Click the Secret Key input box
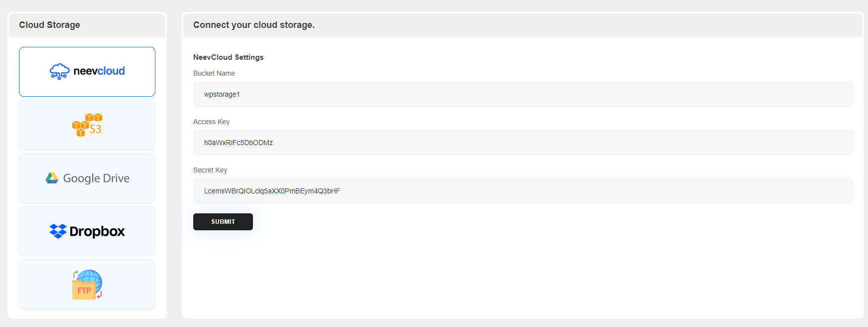This screenshot has height=327, width=868. coord(523,191)
